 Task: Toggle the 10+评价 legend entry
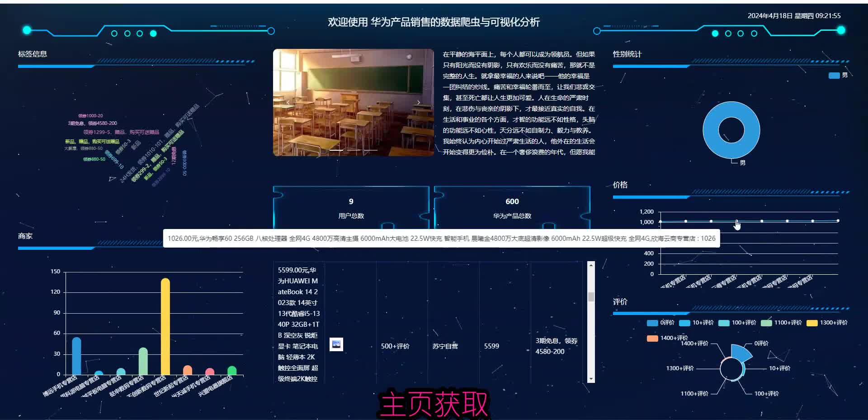tap(696, 323)
